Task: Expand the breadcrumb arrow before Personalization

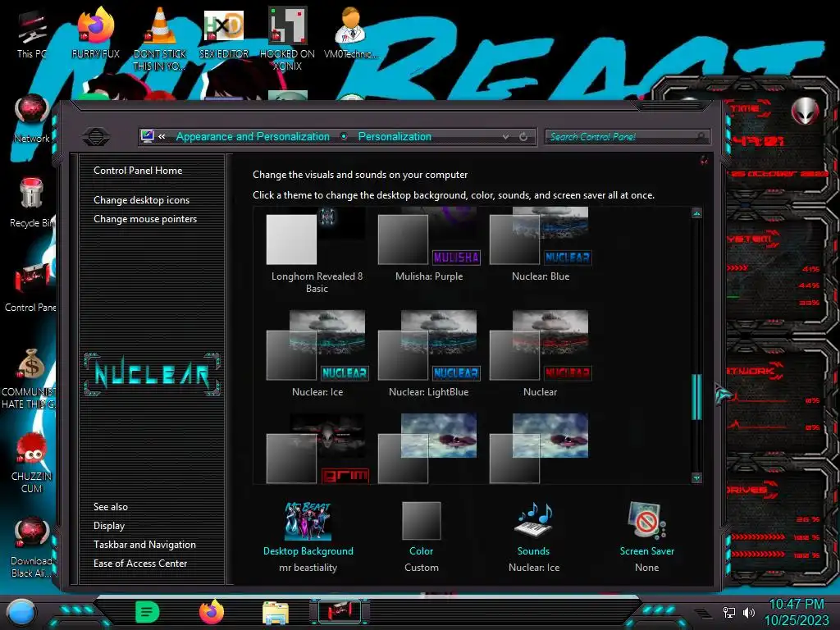Action: (x=344, y=137)
